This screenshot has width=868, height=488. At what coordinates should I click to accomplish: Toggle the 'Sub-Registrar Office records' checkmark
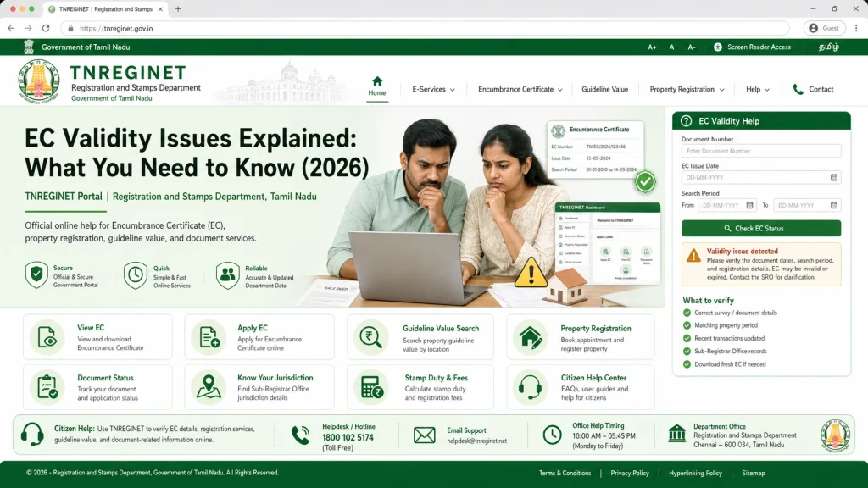[687, 351]
